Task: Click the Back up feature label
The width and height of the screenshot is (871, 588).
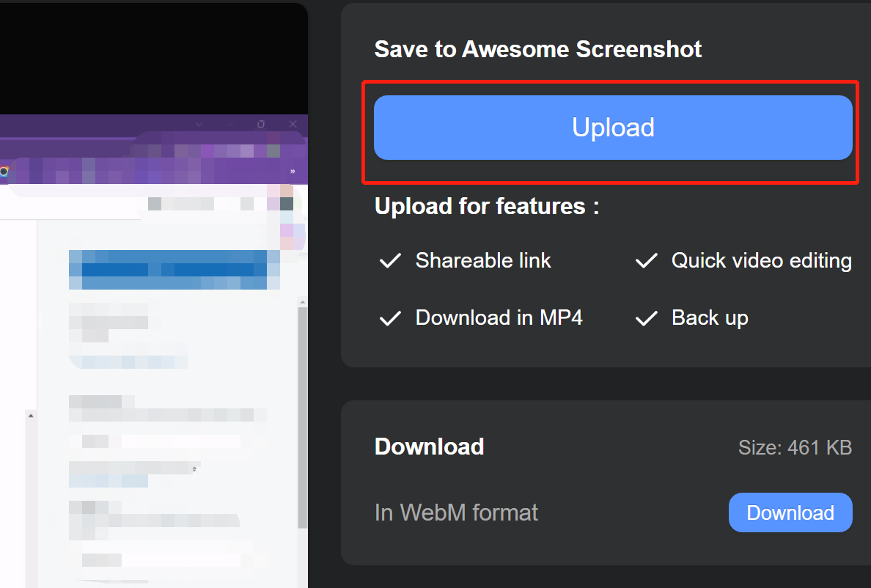Action: (x=710, y=317)
